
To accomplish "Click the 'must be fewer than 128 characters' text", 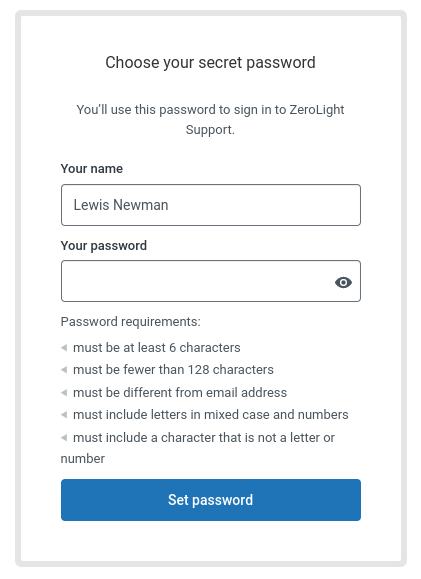I will (x=173, y=370).
